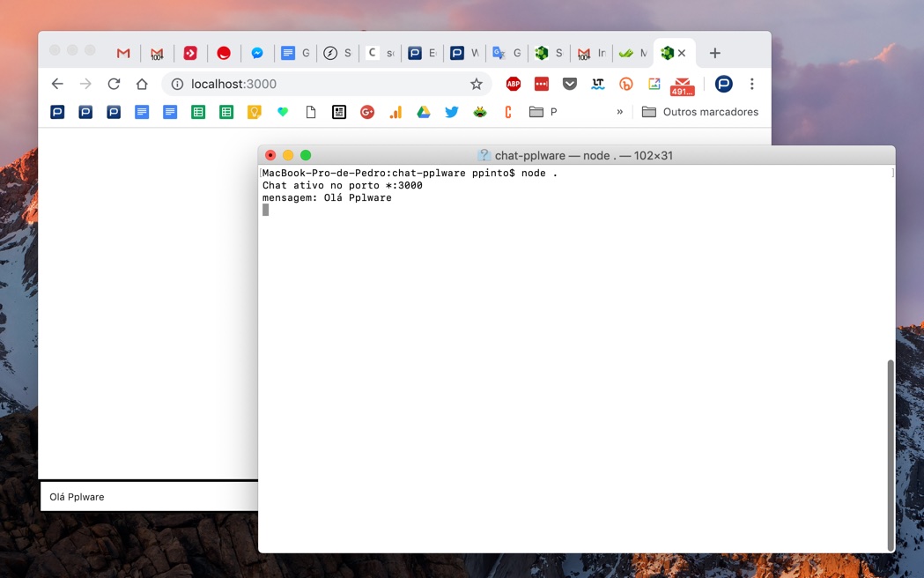Screen dimensions: 924x578
Task: Switch to the Messenger tab
Action: 257,53
